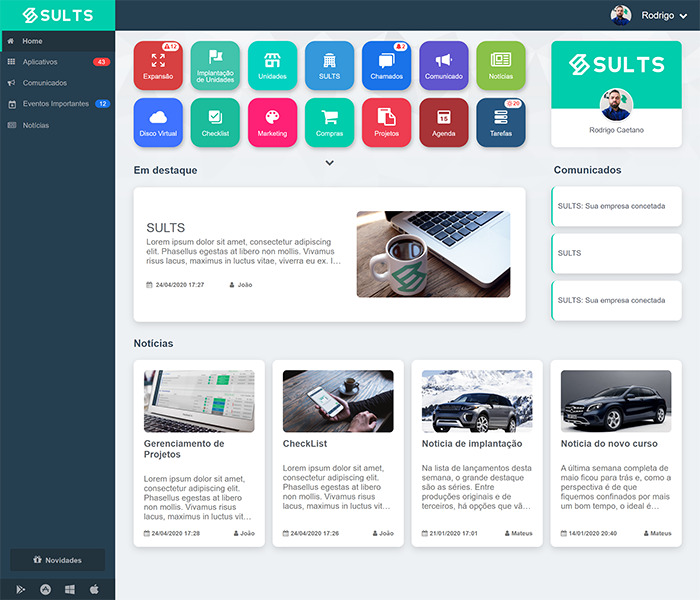Click the 'CheckList' news headline
The image size is (700, 600).
coord(305,444)
